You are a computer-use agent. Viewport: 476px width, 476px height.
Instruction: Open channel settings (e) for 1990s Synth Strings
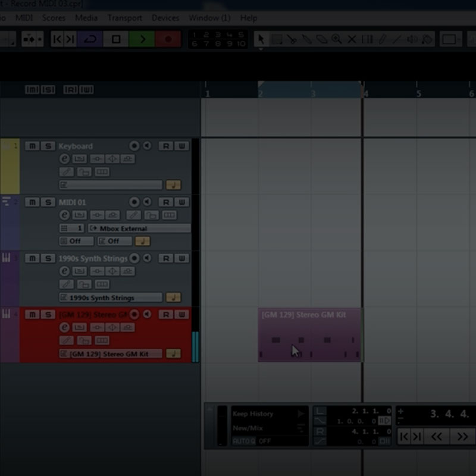(x=64, y=271)
